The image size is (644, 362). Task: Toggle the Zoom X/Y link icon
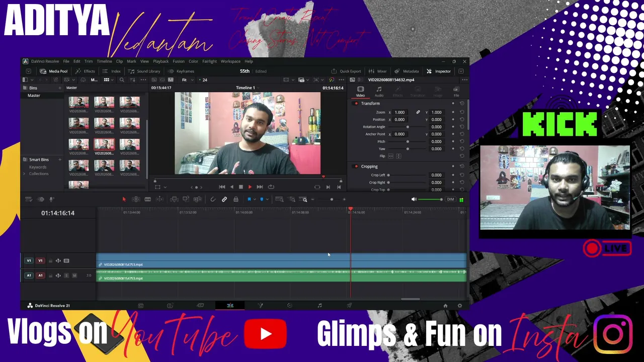[x=418, y=112]
